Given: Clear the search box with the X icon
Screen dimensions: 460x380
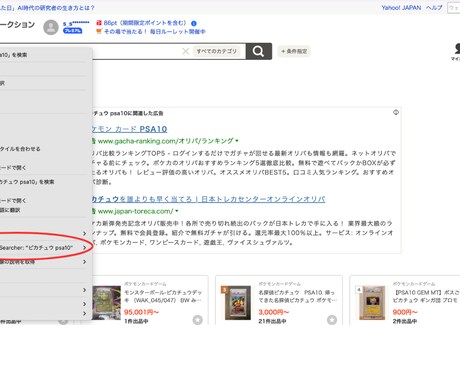Looking at the screenshot, I should pyautogui.click(x=186, y=51).
